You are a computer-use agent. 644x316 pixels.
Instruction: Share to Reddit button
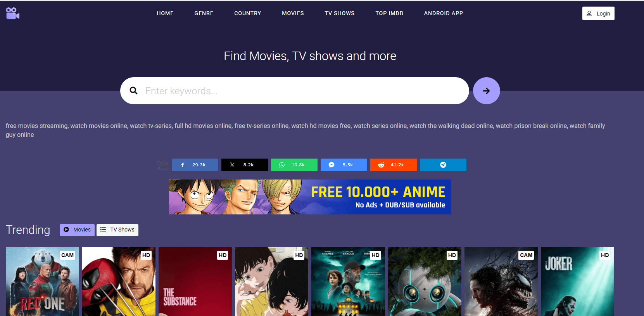coord(393,165)
